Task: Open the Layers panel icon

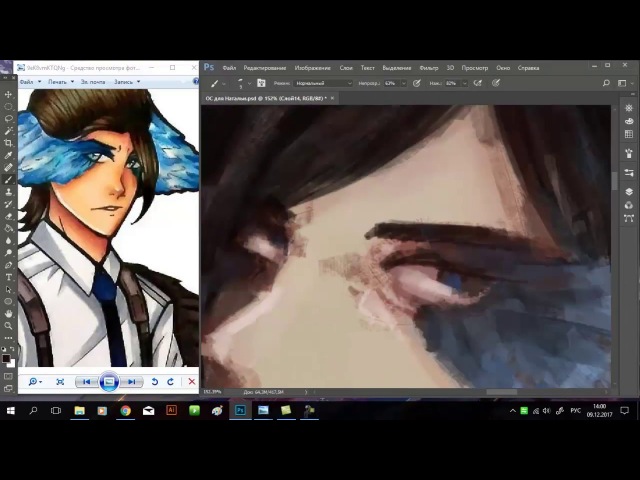Action: click(x=629, y=191)
